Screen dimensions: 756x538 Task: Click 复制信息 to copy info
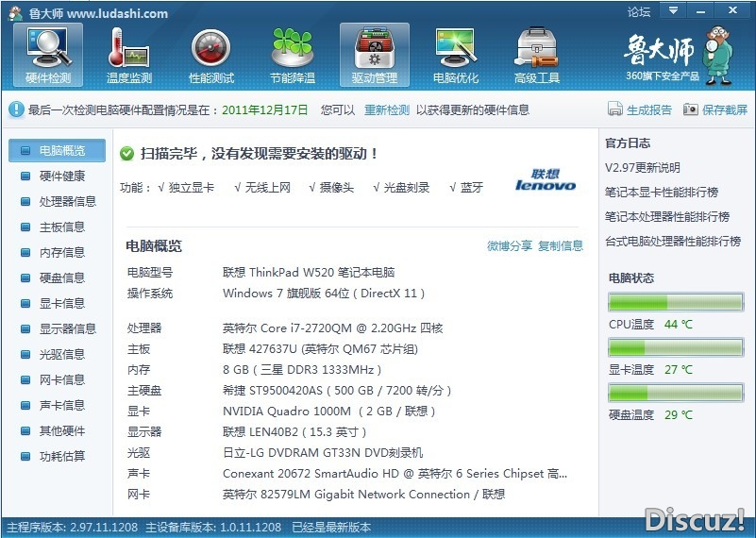[x=561, y=245]
